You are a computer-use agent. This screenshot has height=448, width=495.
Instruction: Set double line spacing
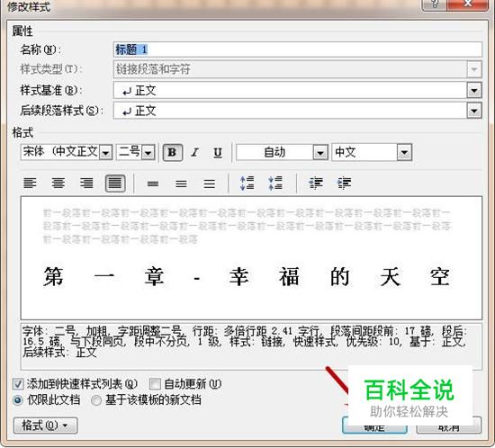[210, 184]
